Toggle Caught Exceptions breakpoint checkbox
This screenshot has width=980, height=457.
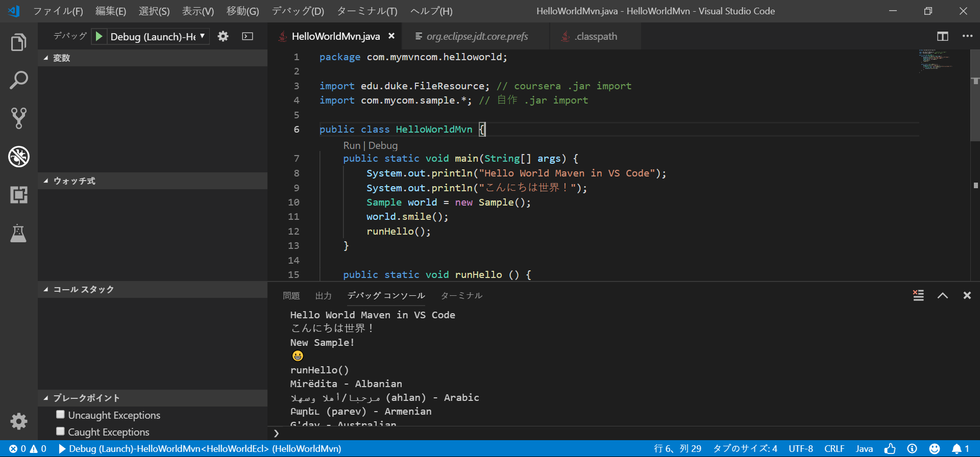[x=60, y=431]
